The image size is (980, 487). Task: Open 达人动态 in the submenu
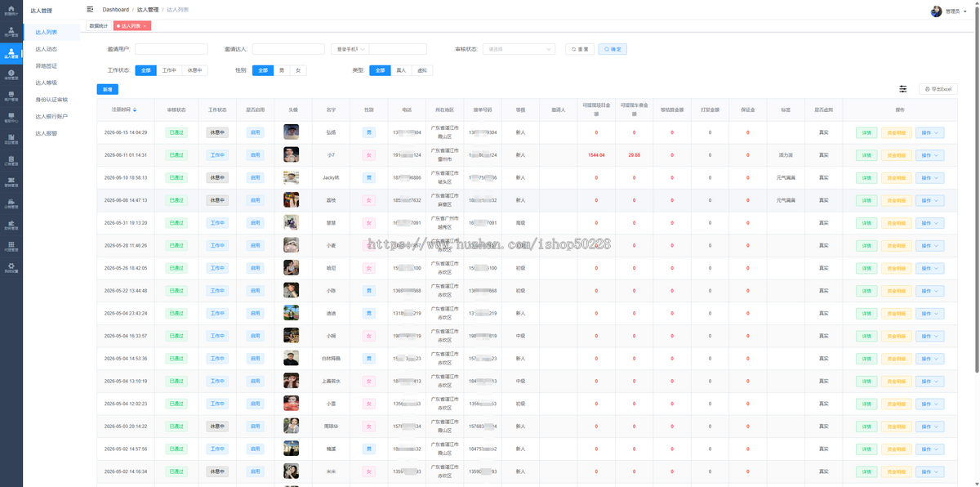click(47, 49)
